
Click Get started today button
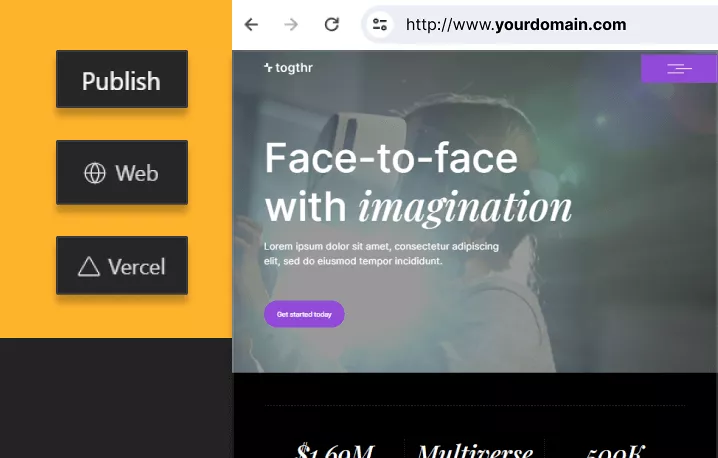pyautogui.click(x=304, y=314)
